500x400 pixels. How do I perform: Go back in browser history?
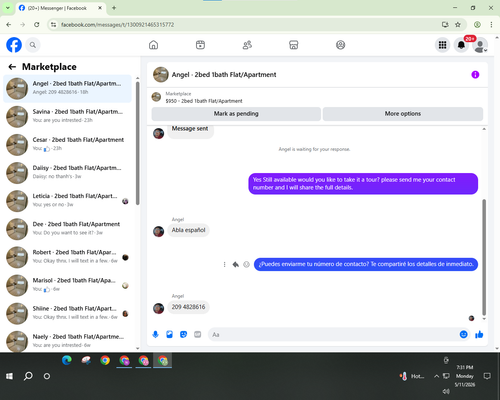click(x=9, y=25)
